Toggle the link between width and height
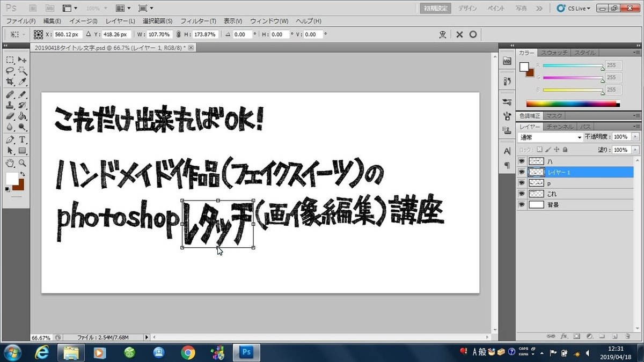Screen dimensions: 644x362 pos(178,34)
